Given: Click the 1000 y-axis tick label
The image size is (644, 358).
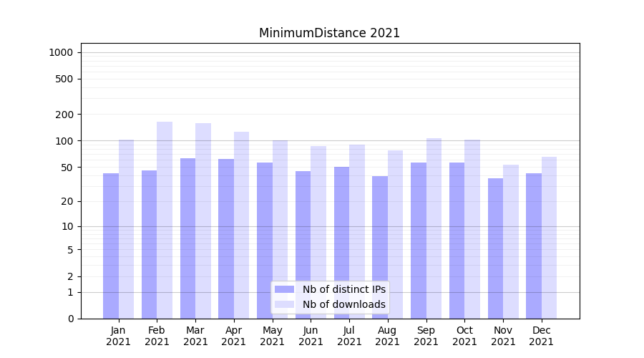Looking at the screenshot, I should (x=61, y=52).
